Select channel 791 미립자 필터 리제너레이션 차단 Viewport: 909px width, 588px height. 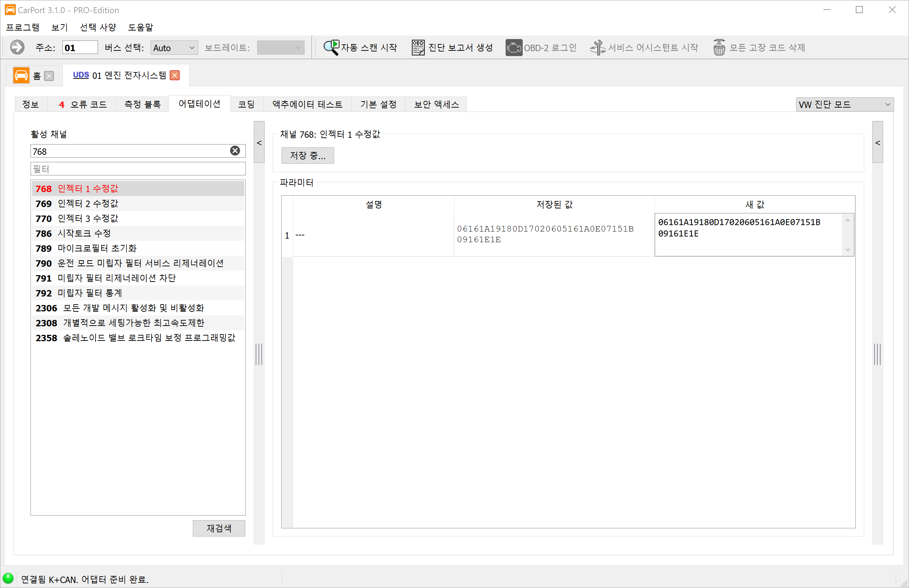138,278
